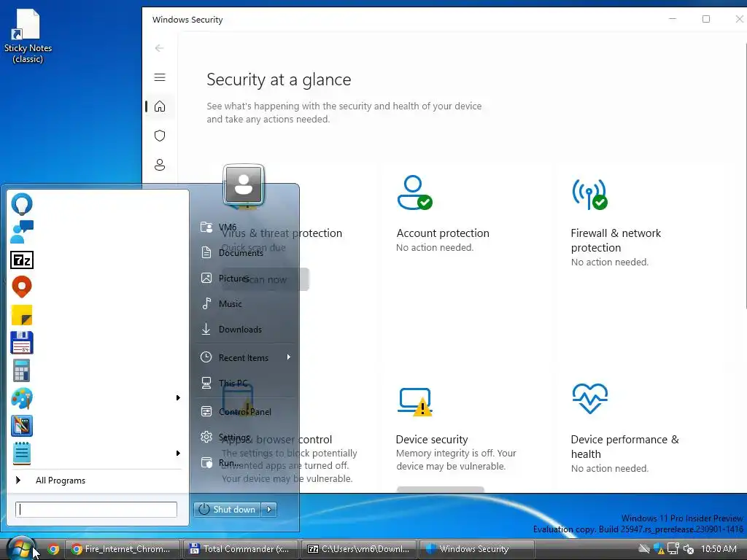Click the network tray icon

[673, 549]
